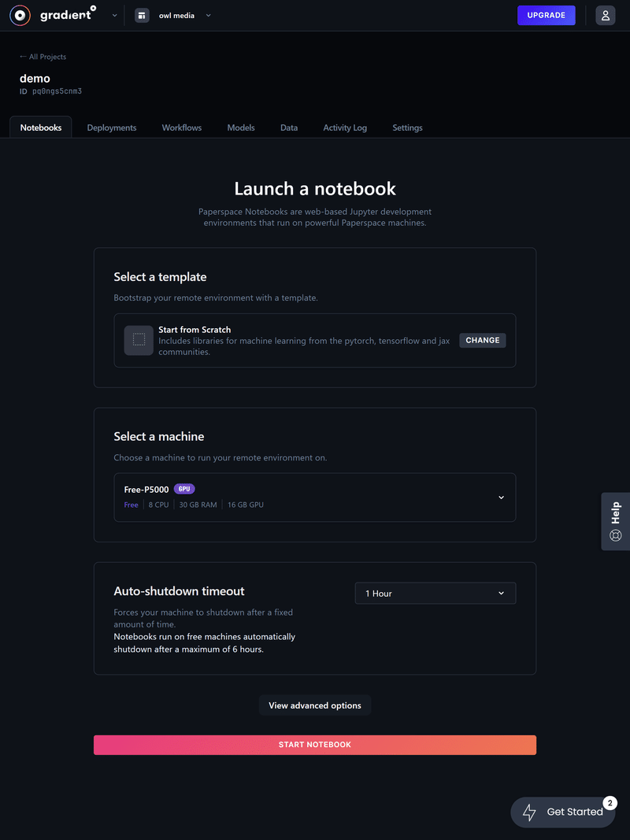The image size is (630, 840).
Task: Click the Select a template heading
Action: 160,277
